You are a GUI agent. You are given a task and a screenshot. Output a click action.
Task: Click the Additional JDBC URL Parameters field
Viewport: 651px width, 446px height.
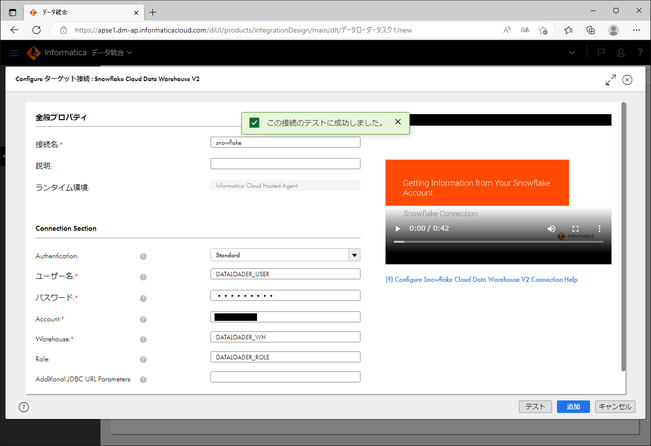click(285, 377)
